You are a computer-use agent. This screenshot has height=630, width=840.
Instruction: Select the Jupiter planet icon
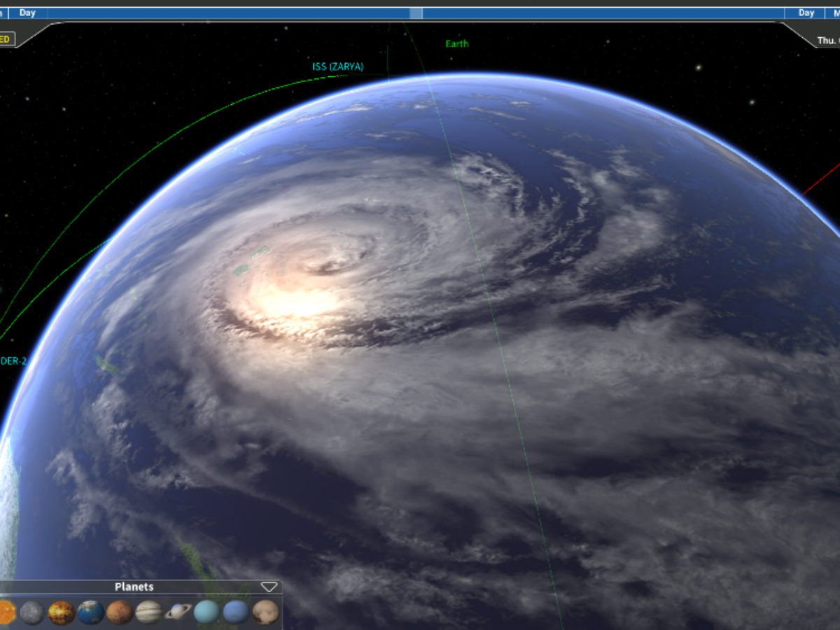pos(148,612)
